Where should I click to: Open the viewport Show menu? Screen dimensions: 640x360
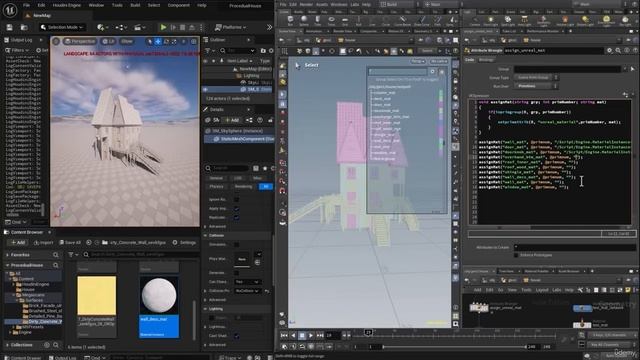(x=127, y=41)
